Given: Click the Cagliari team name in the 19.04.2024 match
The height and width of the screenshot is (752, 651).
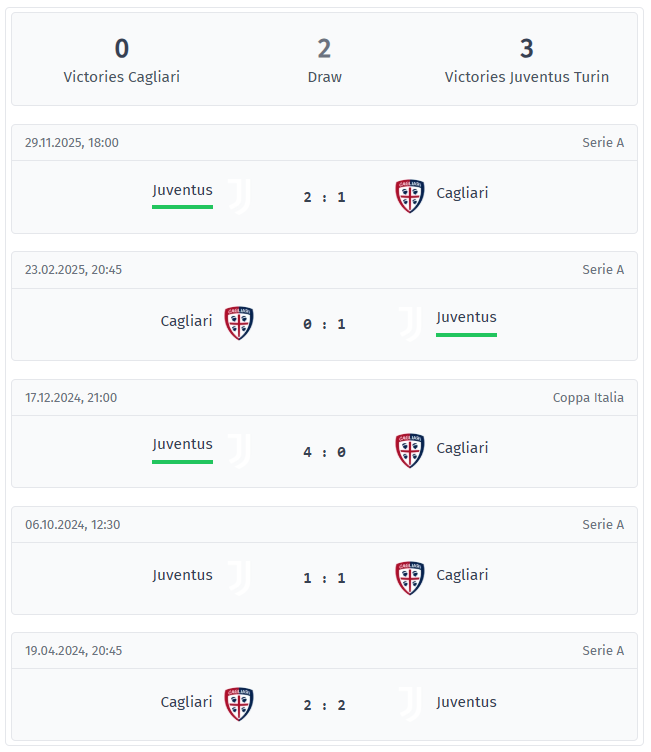Looking at the screenshot, I should tap(186, 702).
